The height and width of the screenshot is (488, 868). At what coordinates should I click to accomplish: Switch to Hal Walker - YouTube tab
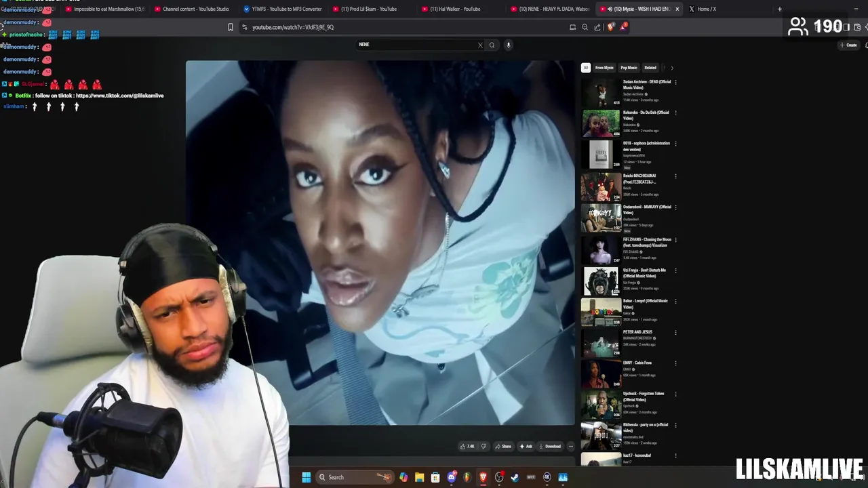click(460, 9)
